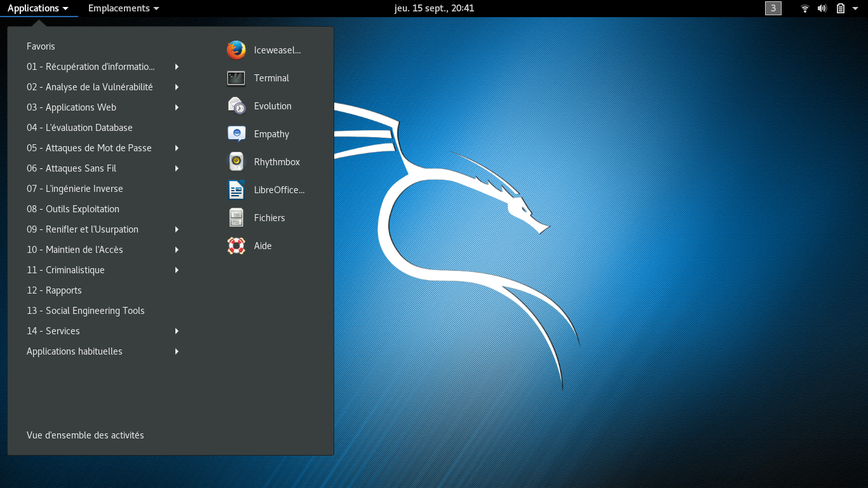Expand the 14 - Services arrow
Viewport: 868px width, 488px height.
pos(177,331)
